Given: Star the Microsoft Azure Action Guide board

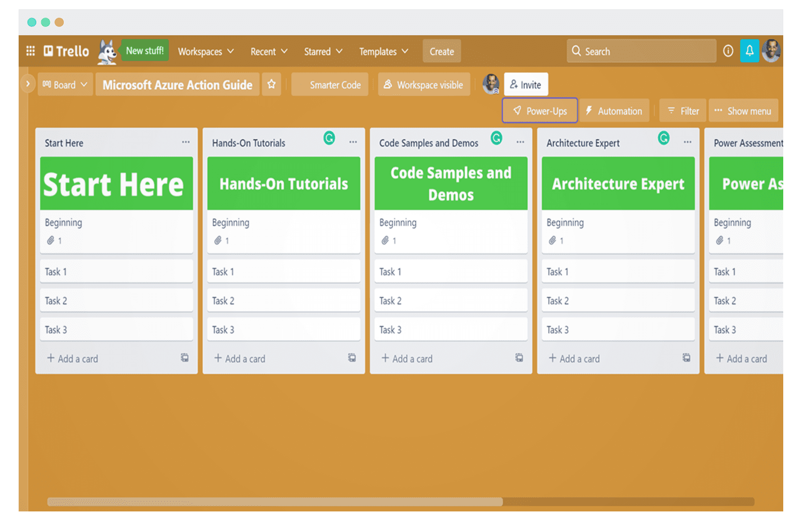Looking at the screenshot, I should (x=271, y=84).
